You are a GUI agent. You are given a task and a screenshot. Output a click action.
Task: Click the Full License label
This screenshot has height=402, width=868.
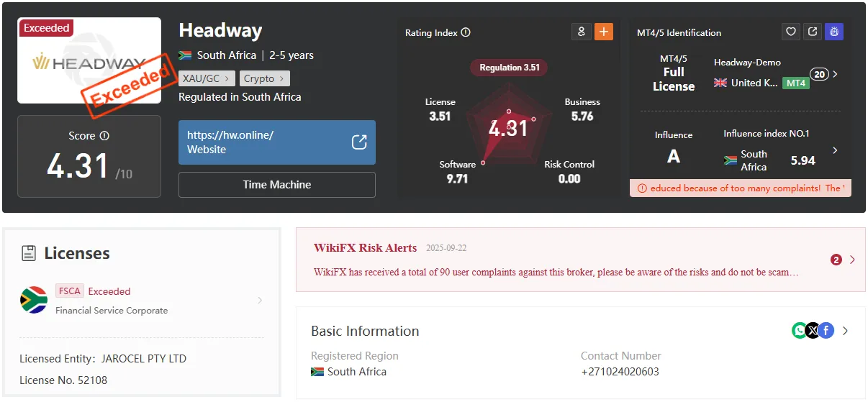[674, 79]
